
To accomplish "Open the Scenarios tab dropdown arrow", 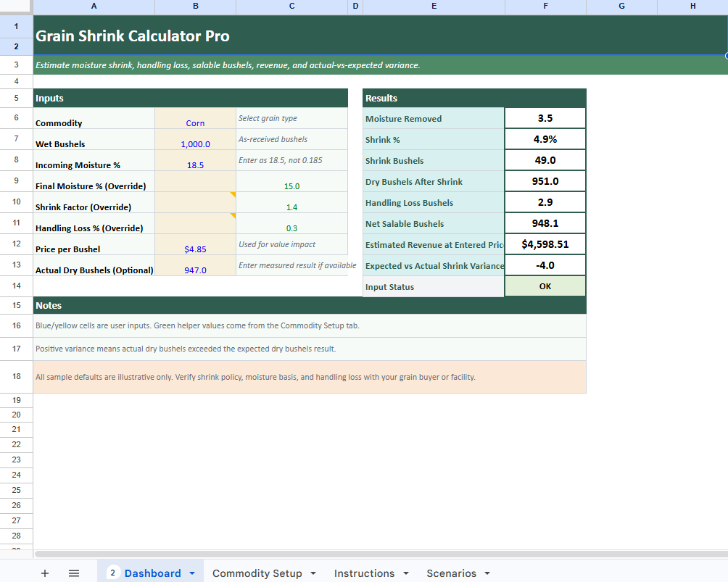I will coord(487,573).
